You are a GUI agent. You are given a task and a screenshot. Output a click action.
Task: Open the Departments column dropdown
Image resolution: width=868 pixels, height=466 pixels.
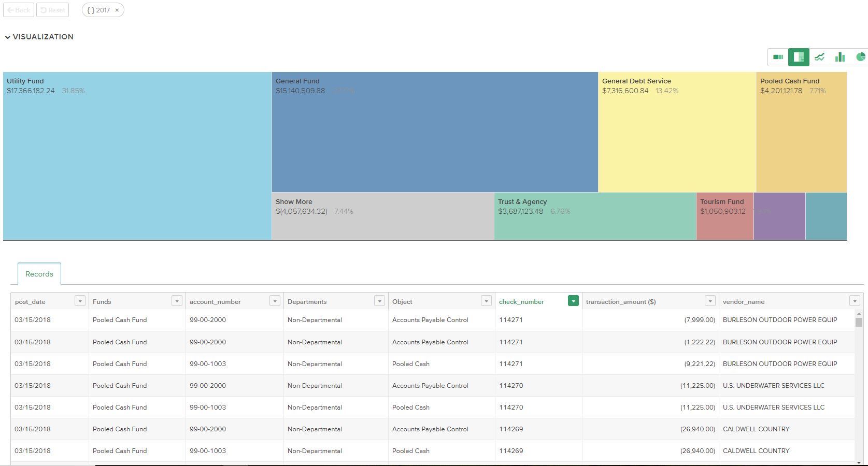pyautogui.click(x=379, y=301)
